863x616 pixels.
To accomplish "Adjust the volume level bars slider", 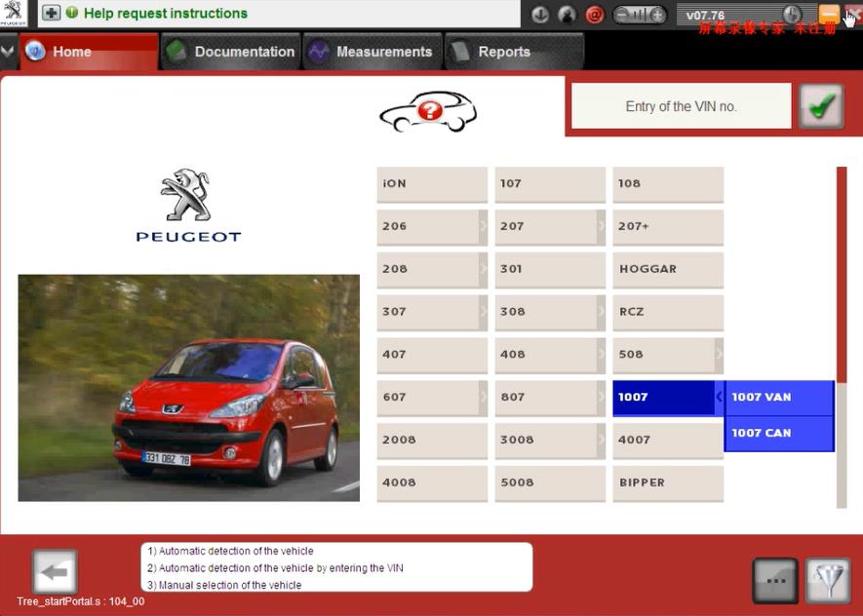I will (640, 15).
